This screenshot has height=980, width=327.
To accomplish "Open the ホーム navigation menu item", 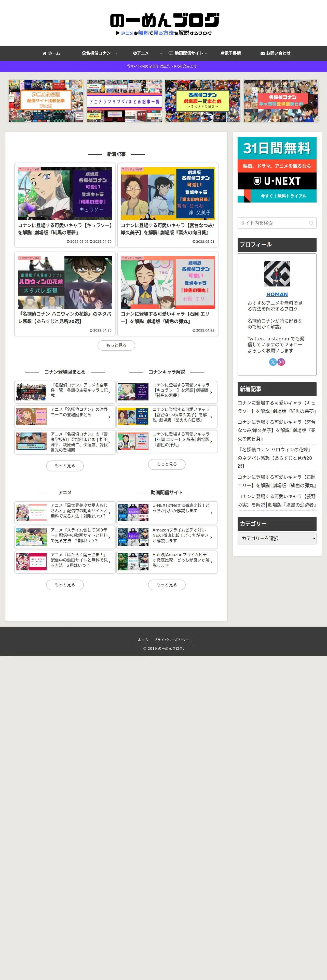I will coord(51,53).
